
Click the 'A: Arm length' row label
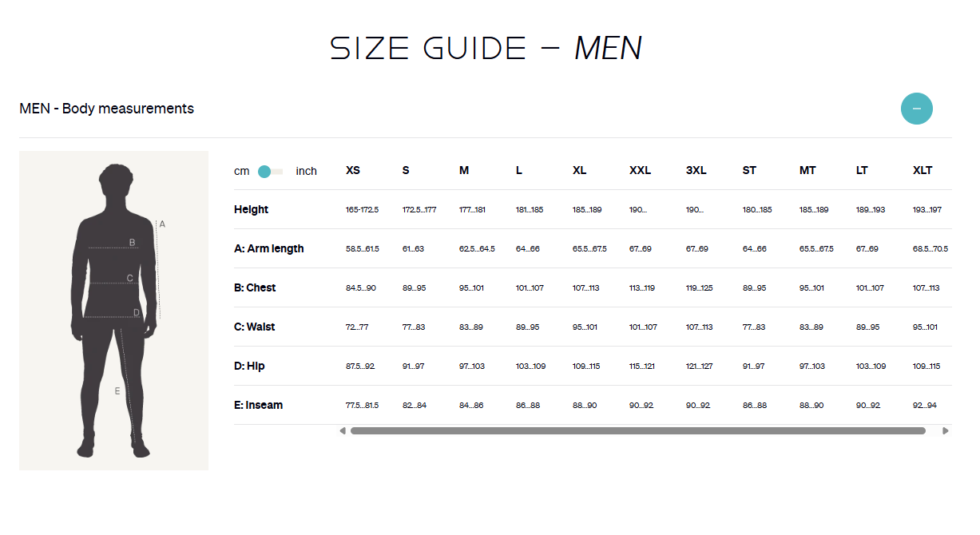click(268, 249)
